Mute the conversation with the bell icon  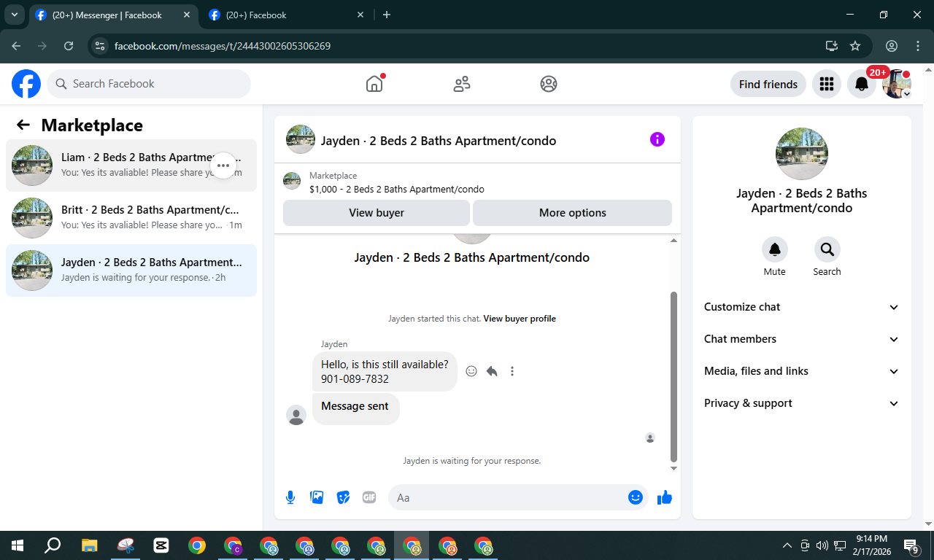775,249
